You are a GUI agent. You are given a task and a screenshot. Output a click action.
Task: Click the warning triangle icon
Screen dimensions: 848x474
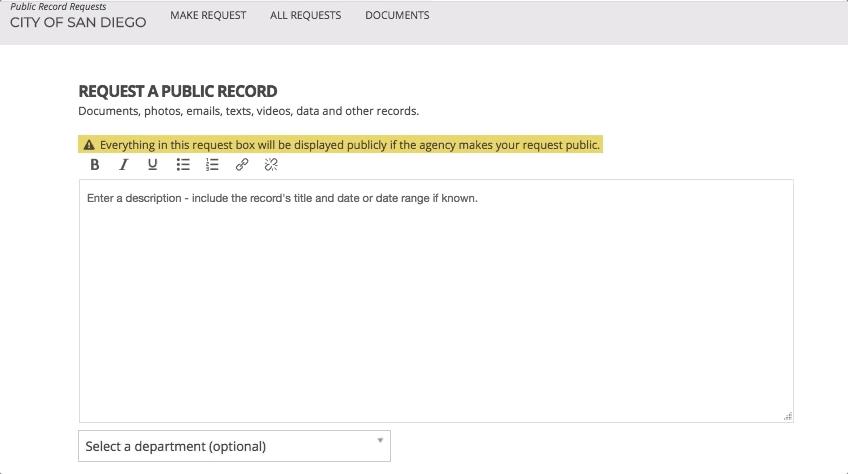[89, 145]
